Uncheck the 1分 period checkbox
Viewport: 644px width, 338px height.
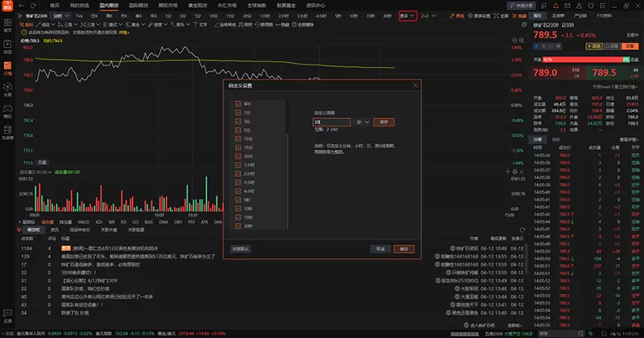pos(237,113)
